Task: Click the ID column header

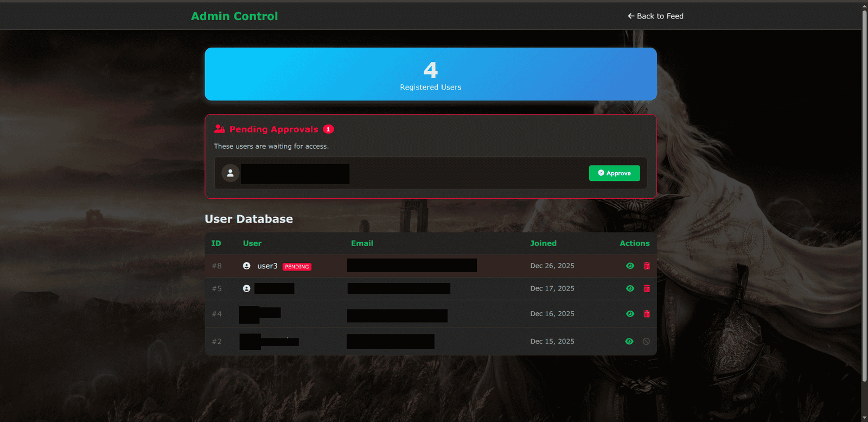Action: pyautogui.click(x=216, y=243)
